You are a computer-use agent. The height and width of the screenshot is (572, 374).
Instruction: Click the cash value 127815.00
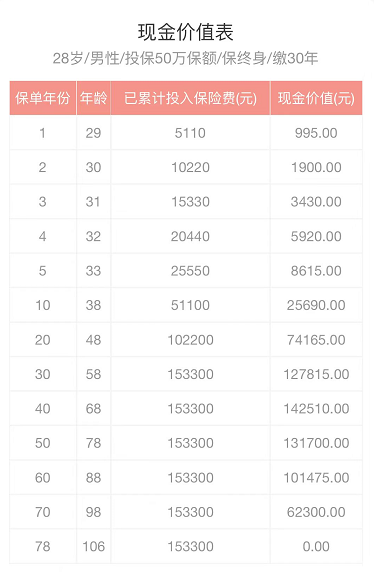316,374
